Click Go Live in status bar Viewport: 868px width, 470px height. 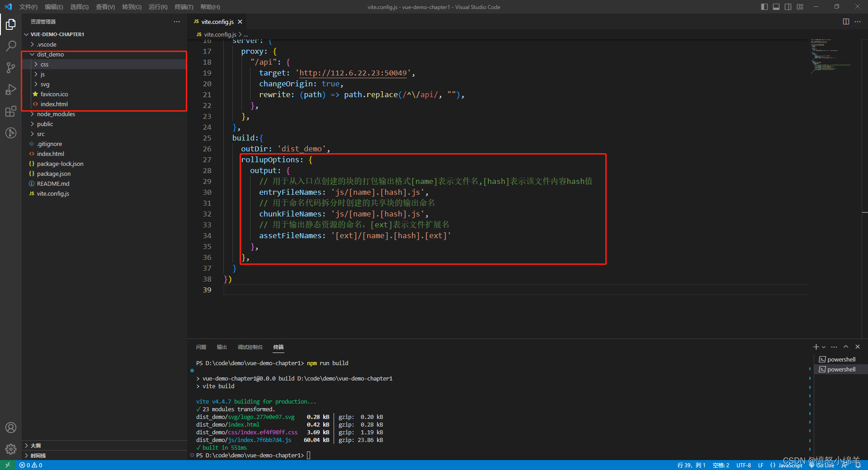pos(822,465)
